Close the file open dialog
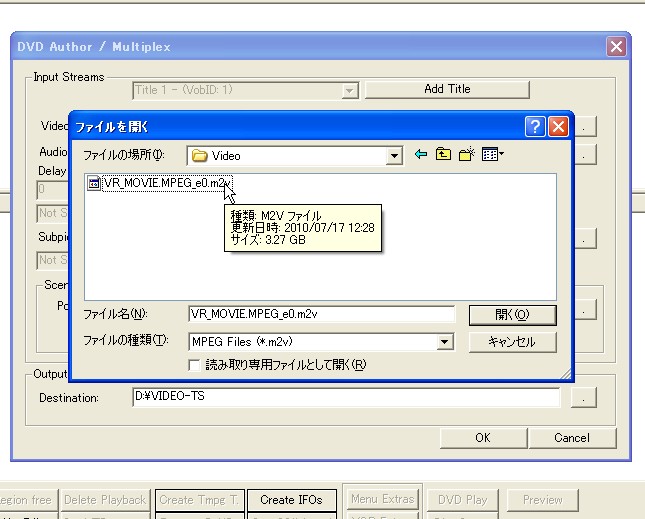The height and width of the screenshot is (519, 645). point(558,127)
